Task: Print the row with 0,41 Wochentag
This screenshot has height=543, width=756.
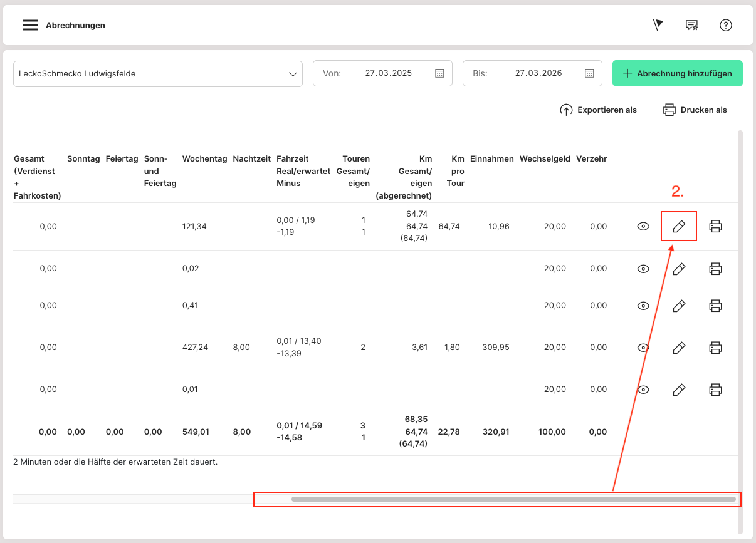Action: pyautogui.click(x=715, y=306)
